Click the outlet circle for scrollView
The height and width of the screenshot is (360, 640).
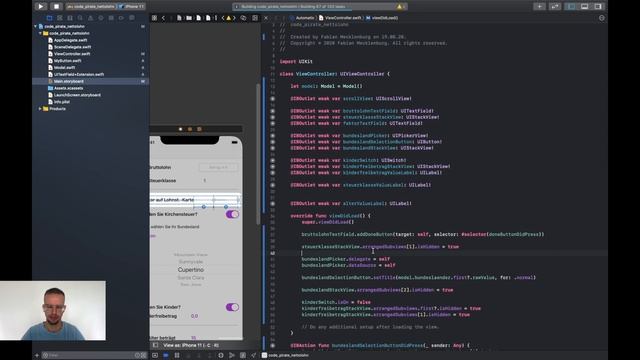click(273, 98)
